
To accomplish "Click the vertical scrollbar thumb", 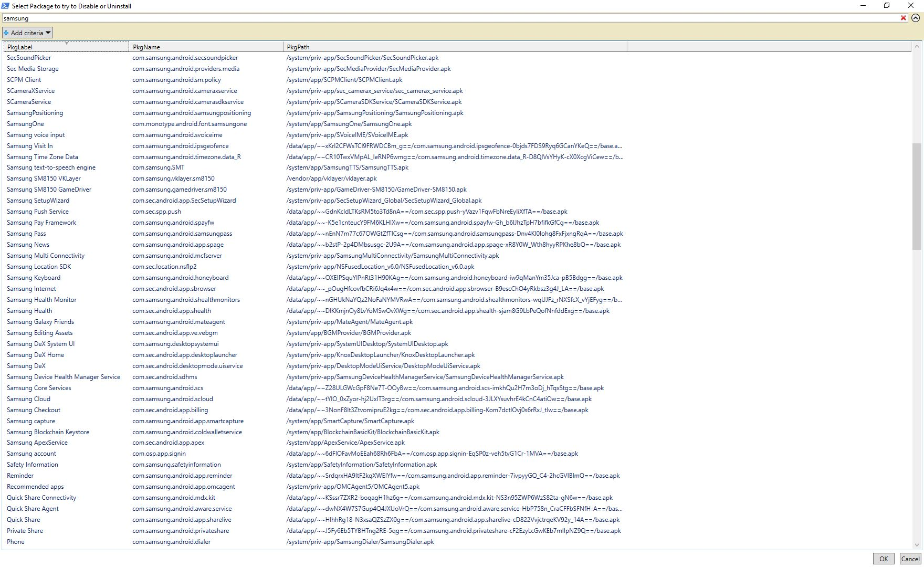I will pos(917,197).
